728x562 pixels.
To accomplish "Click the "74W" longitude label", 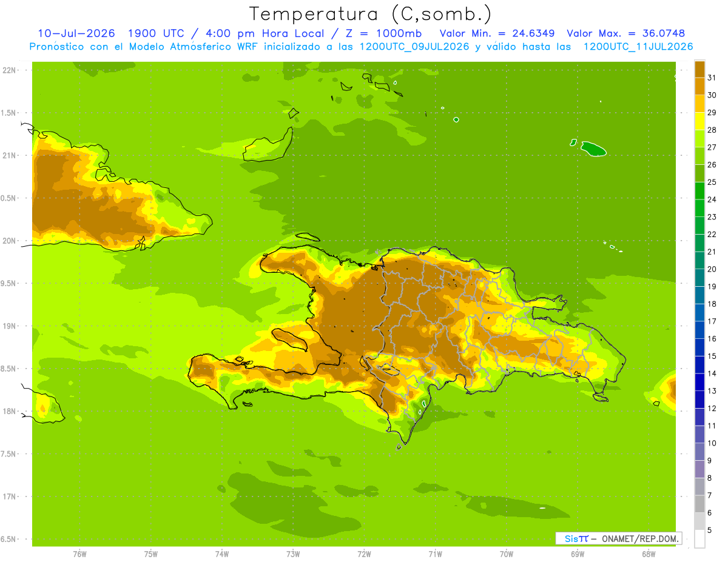I will click(221, 554).
